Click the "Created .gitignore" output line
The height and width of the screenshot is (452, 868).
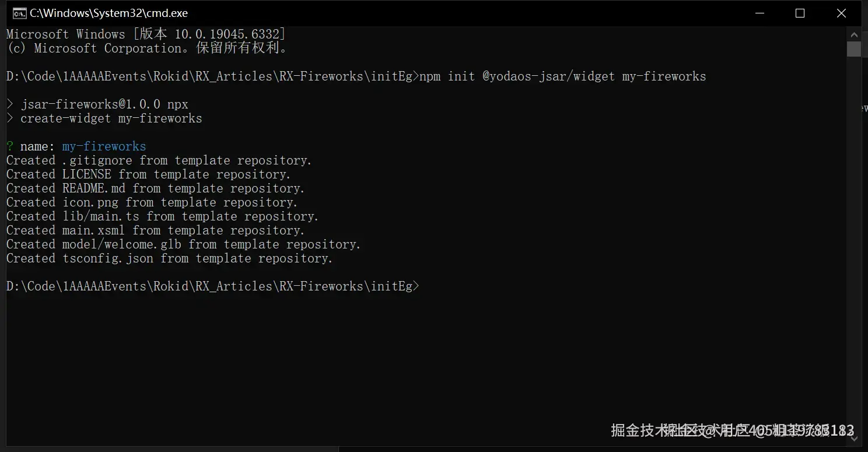[x=159, y=160]
